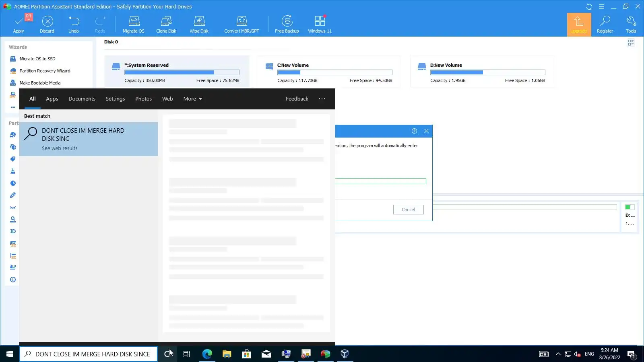The image size is (644, 362).
Task: Click the pie chart icon in sidebar
Action: click(x=13, y=183)
